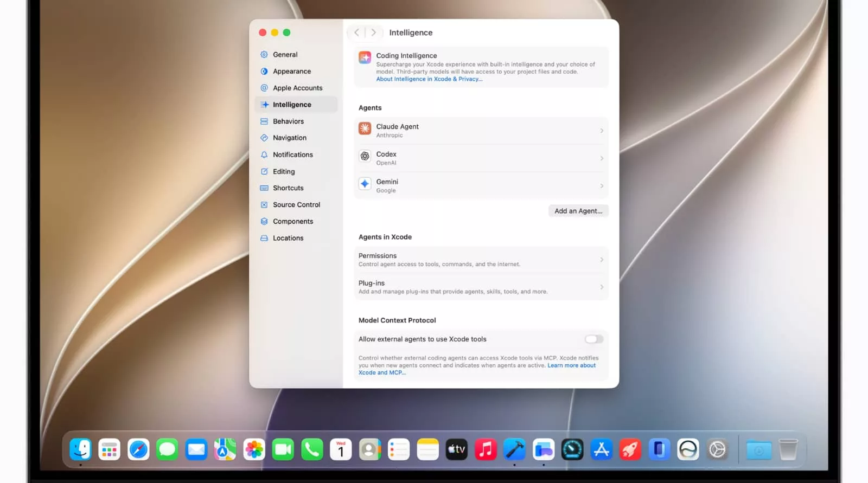Open Launchpad apps grid in Dock
Image resolution: width=868 pixels, height=483 pixels.
pyautogui.click(x=110, y=449)
